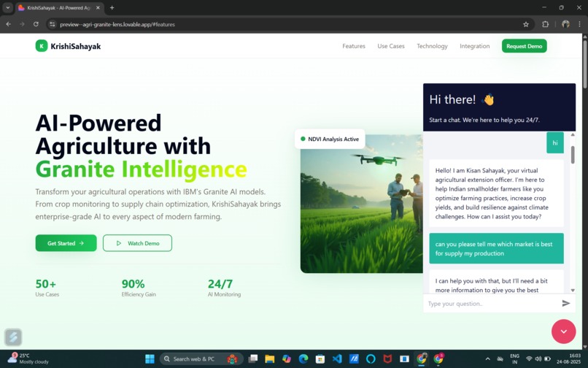
Task: Click the Granite Intelligence heading text
Action: [x=141, y=169]
